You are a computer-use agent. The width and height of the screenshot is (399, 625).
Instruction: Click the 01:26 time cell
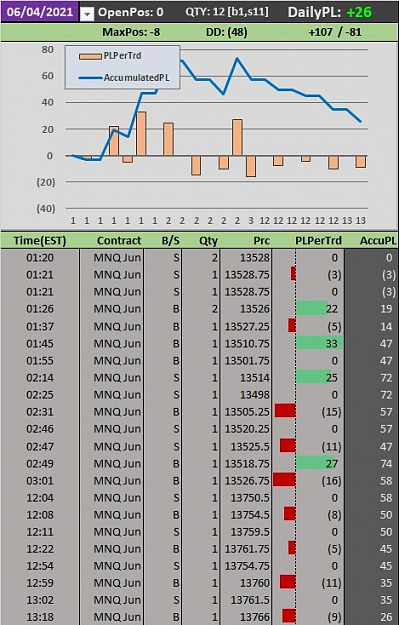tap(40, 309)
